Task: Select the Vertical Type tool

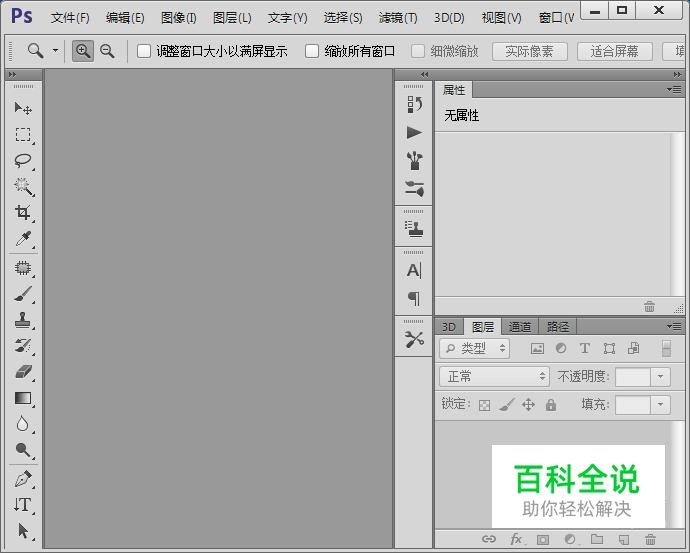Action: (23, 505)
